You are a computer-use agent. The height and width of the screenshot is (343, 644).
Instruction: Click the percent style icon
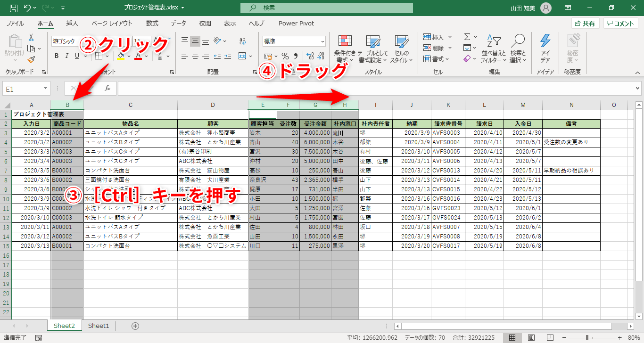pos(285,56)
